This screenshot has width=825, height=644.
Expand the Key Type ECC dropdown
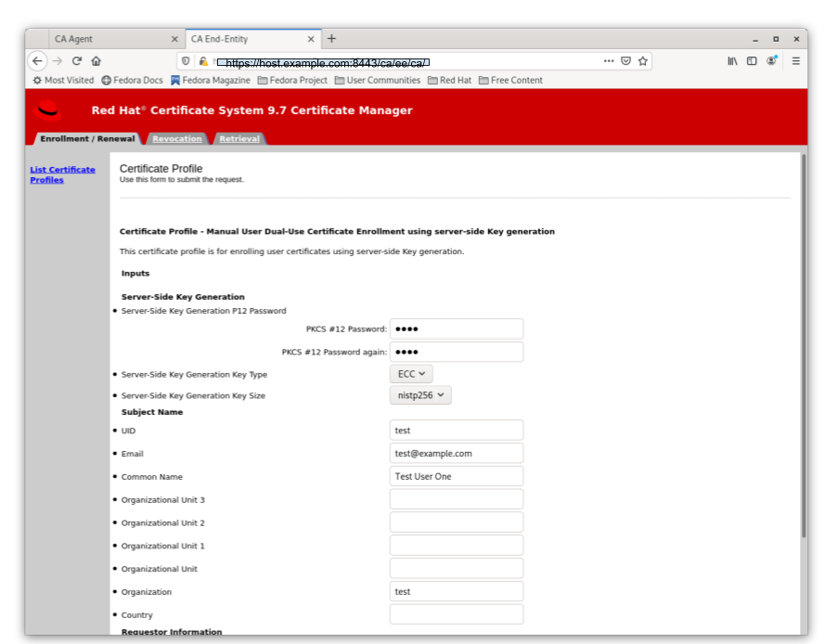(410, 374)
